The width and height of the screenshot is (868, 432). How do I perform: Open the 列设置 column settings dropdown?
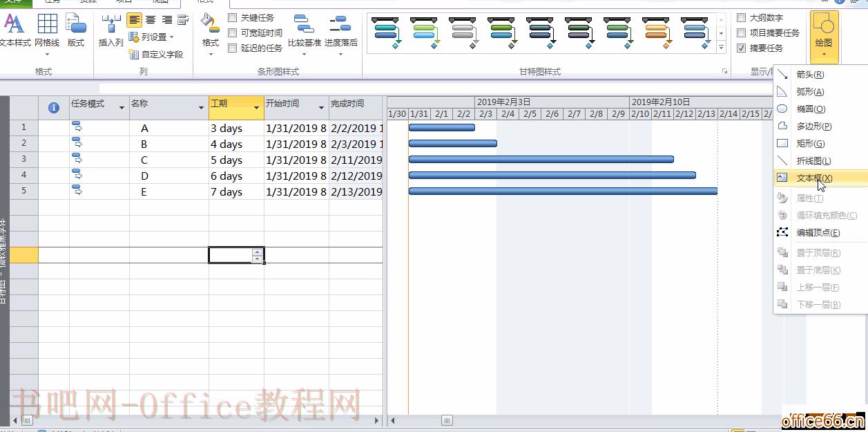point(151,37)
